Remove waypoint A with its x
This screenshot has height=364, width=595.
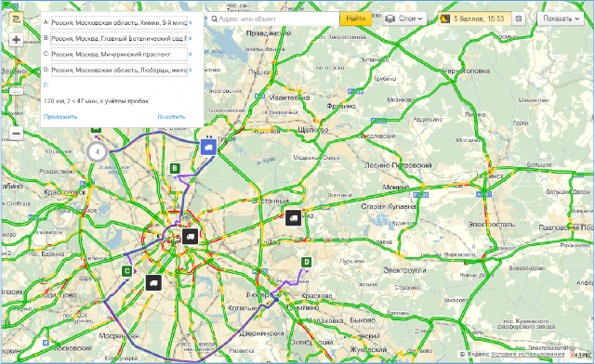coord(191,22)
